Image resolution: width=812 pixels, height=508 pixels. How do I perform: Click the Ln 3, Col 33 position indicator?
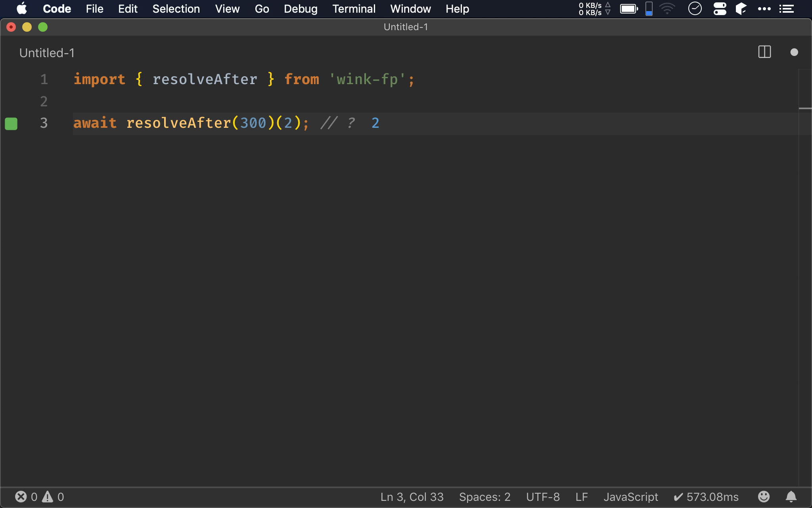(412, 497)
